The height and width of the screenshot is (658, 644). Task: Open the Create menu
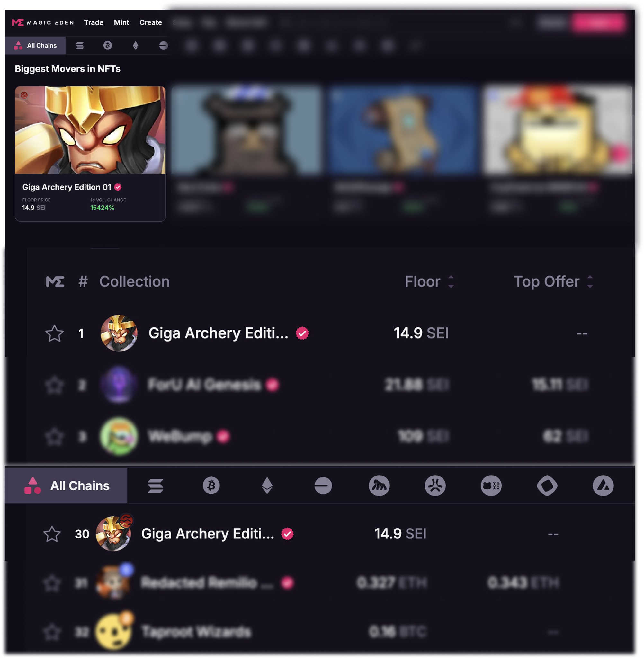coord(151,23)
